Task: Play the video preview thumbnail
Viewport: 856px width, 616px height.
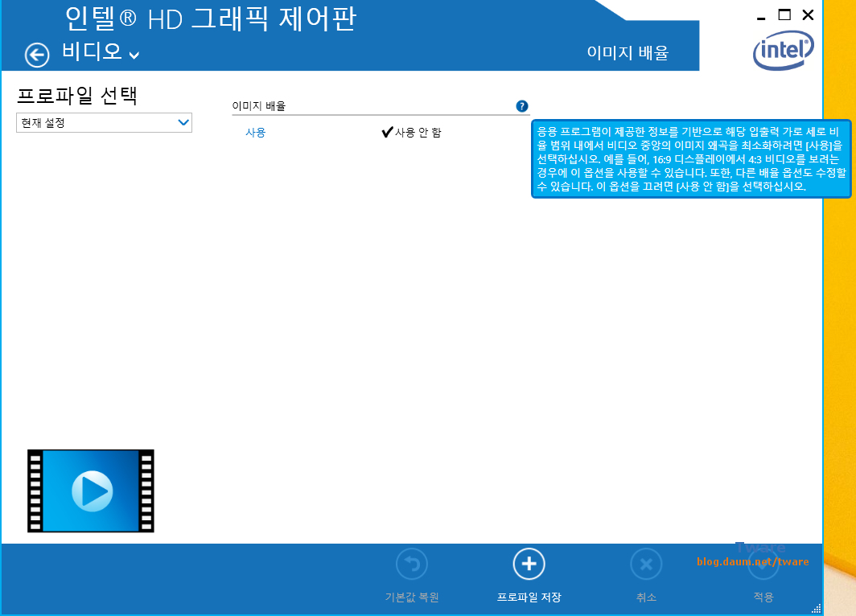Action: 91,491
